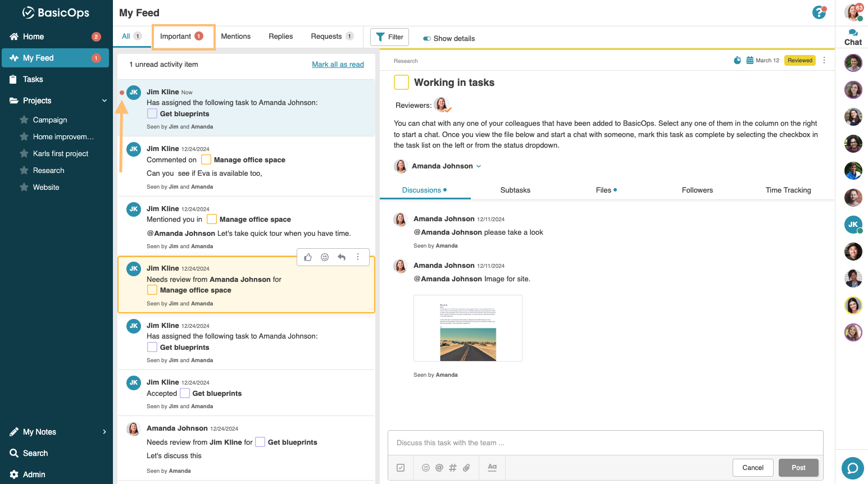Open the timer icon beside March 12

point(737,61)
